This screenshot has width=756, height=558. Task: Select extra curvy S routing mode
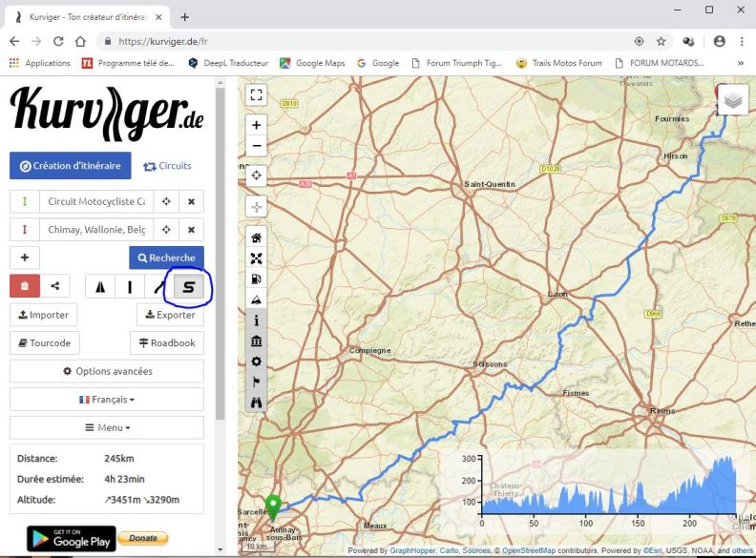188,287
